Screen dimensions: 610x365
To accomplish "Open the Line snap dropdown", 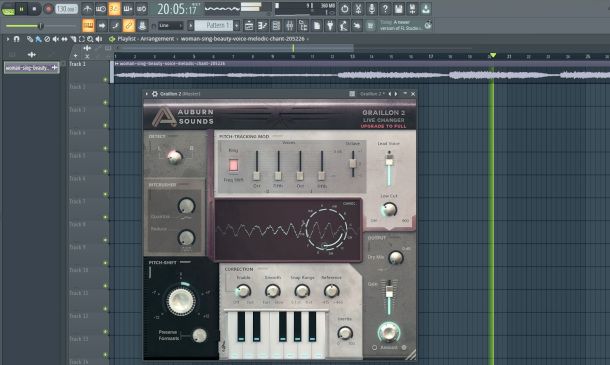I will [170, 26].
